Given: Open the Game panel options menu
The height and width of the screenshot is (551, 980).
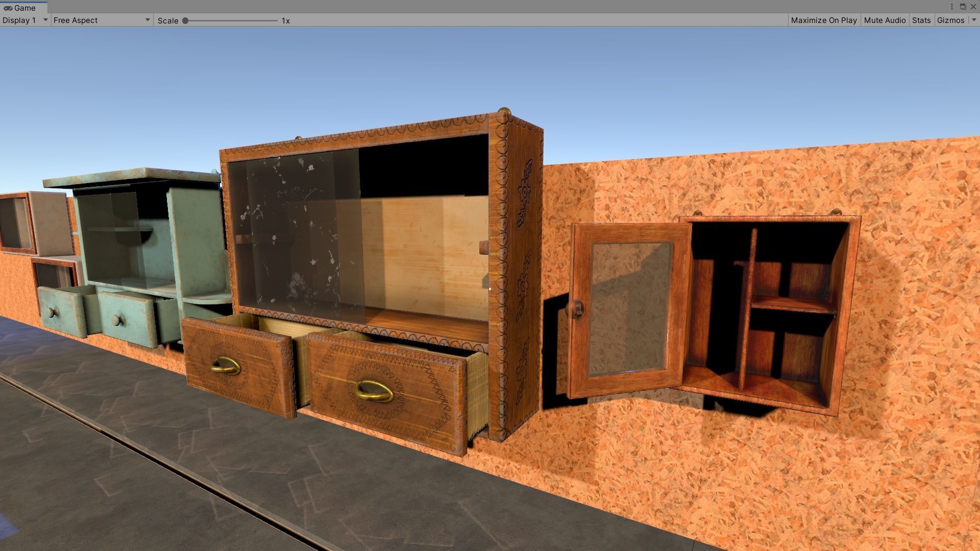Looking at the screenshot, I should [952, 7].
